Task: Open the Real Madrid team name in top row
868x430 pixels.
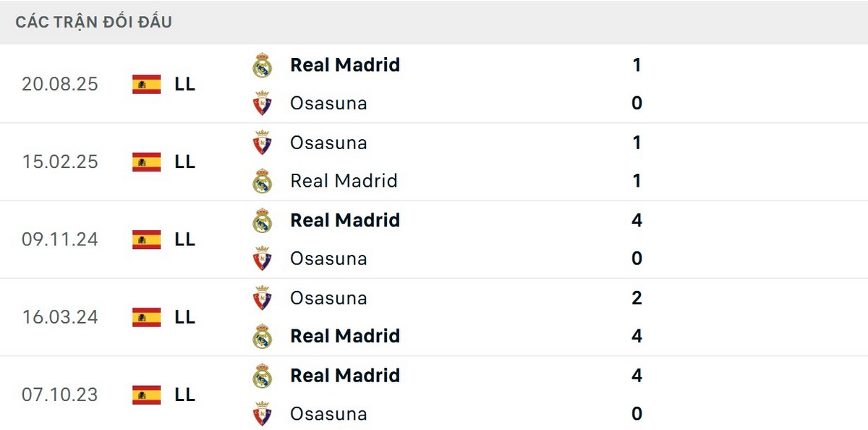Action: click(x=345, y=64)
